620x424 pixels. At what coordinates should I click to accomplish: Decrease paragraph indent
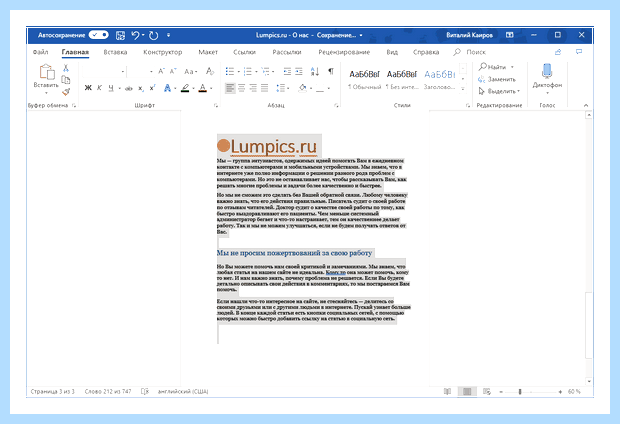click(287, 71)
